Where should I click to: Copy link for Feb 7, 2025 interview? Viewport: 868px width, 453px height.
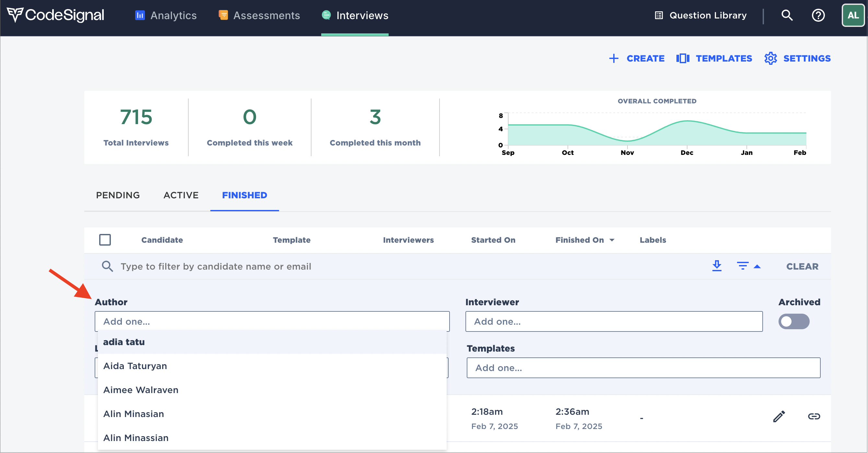pyautogui.click(x=814, y=417)
